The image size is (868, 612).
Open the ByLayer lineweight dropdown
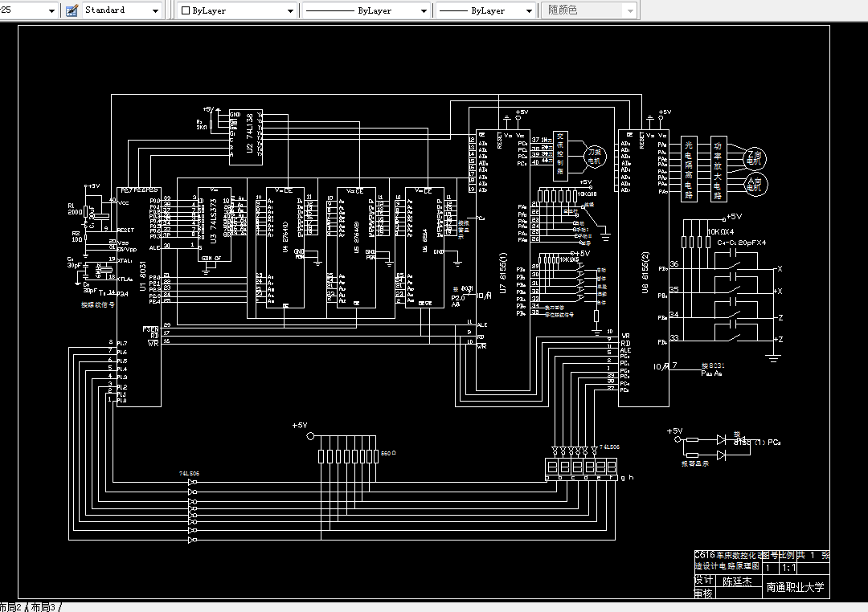tap(486, 10)
